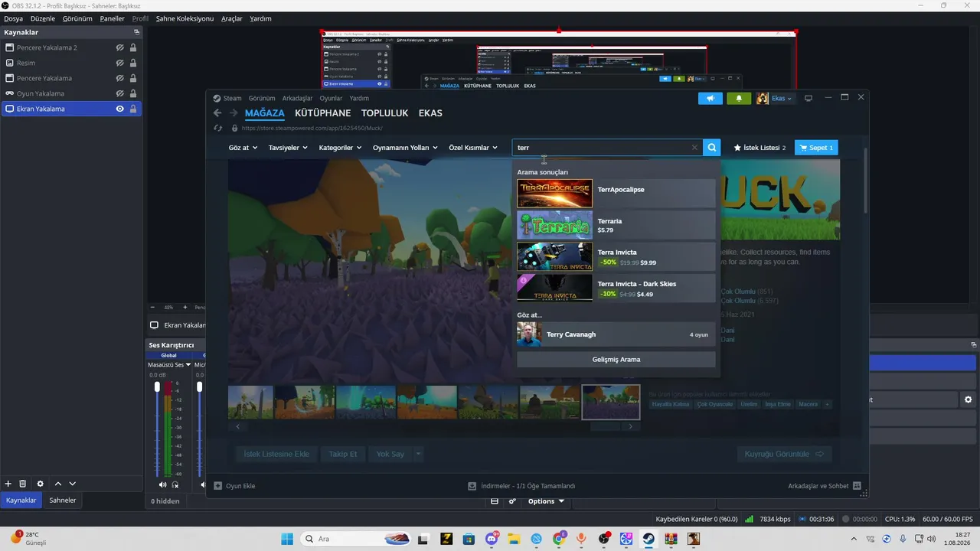The width and height of the screenshot is (980, 551).
Task: Add a new source in OBS
Action: point(8,484)
